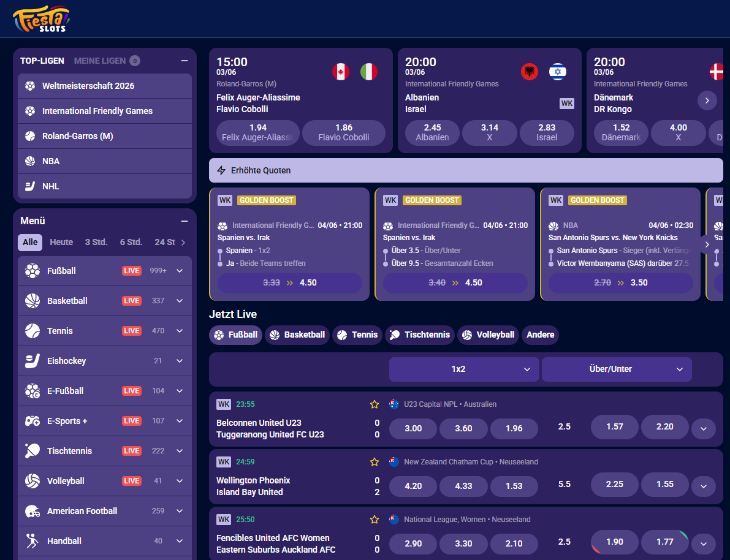This screenshot has height=560, width=730.
Task: Click the Australia flag beside U23 Capital NPL
Action: (x=394, y=404)
